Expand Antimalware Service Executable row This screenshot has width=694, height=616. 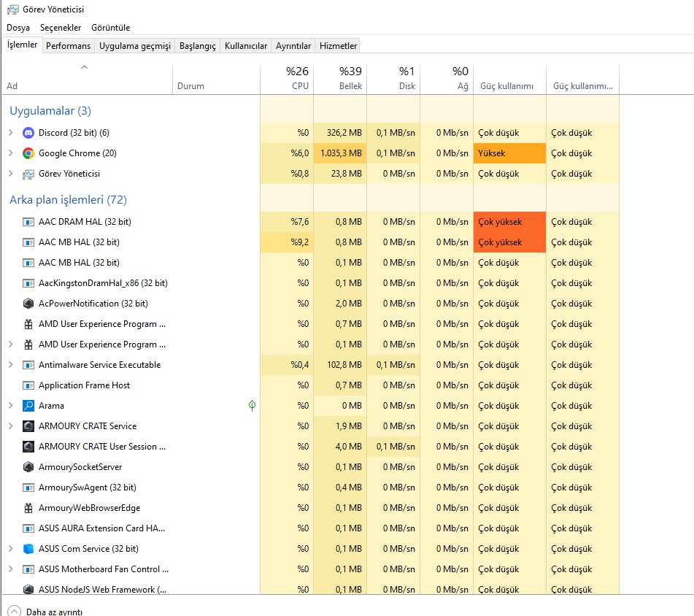(x=10, y=365)
